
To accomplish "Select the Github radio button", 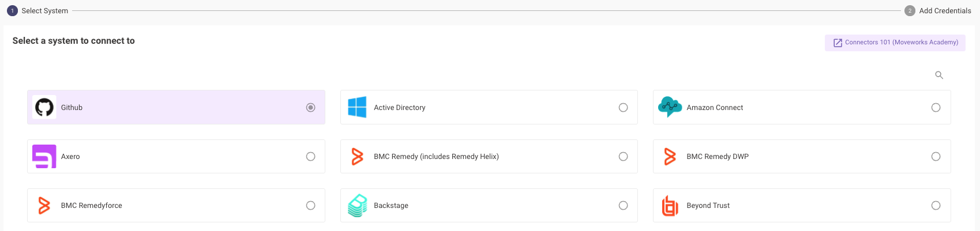I will pyautogui.click(x=311, y=107).
